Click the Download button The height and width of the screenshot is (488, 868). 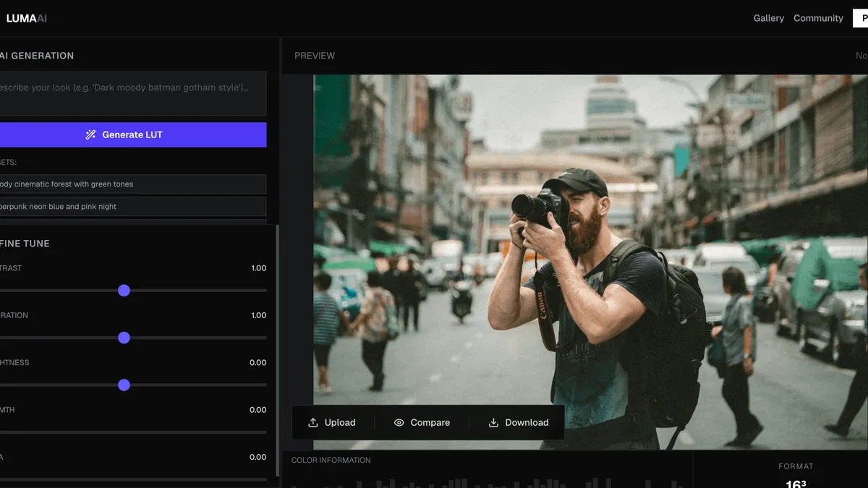[x=519, y=422]
